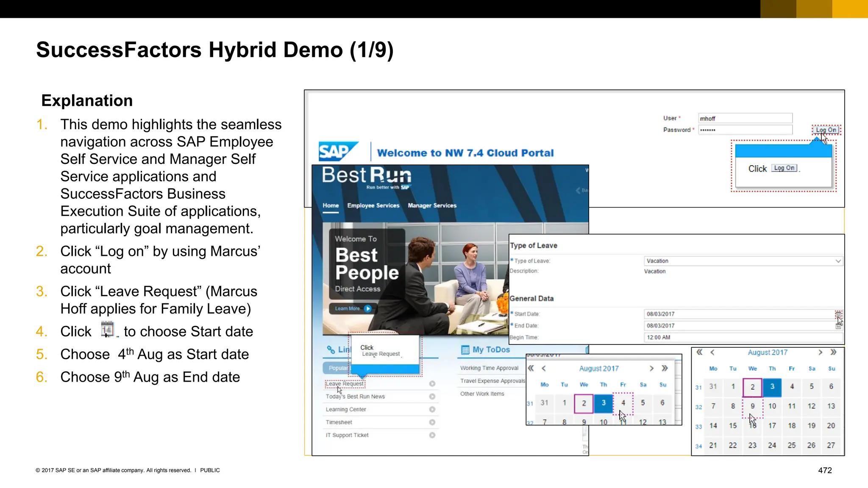Image resolution: width=868 pixels, height=488 pixels.
Task: Open the Manager Services tab
Action: (432, 205)
